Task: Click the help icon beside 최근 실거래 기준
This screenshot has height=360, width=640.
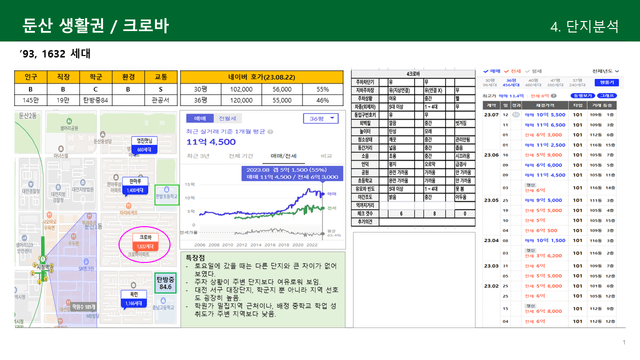Action: tap(270, 131)
